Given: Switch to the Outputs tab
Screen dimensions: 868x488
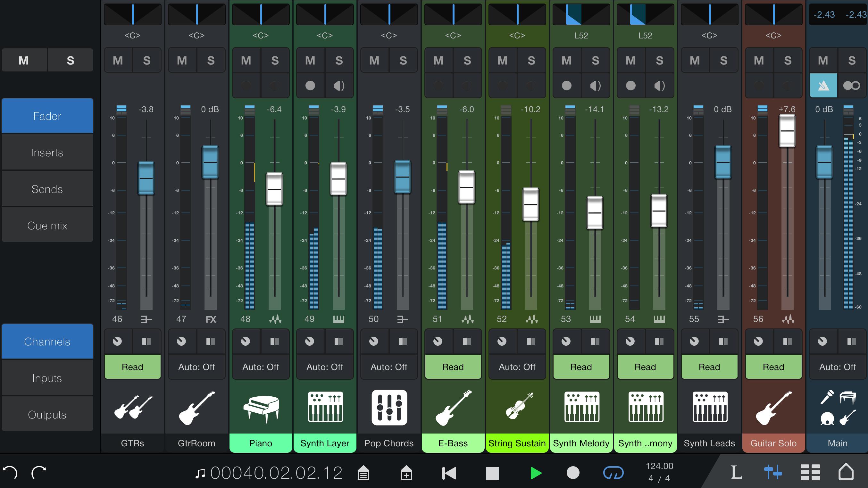Looking at the screenshot, I should (47, 415).
